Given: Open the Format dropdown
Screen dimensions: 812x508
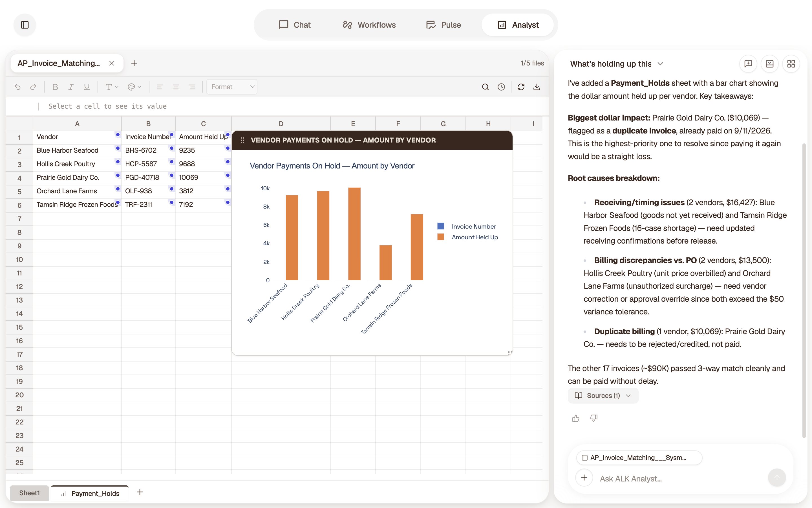Looking at the screenshot, I should coord(232,87).
